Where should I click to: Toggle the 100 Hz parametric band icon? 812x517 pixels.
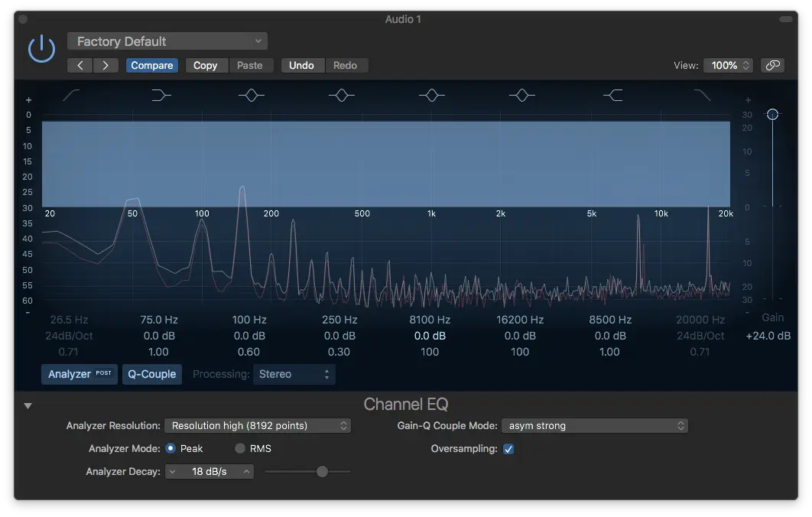[x=251, y=96]
